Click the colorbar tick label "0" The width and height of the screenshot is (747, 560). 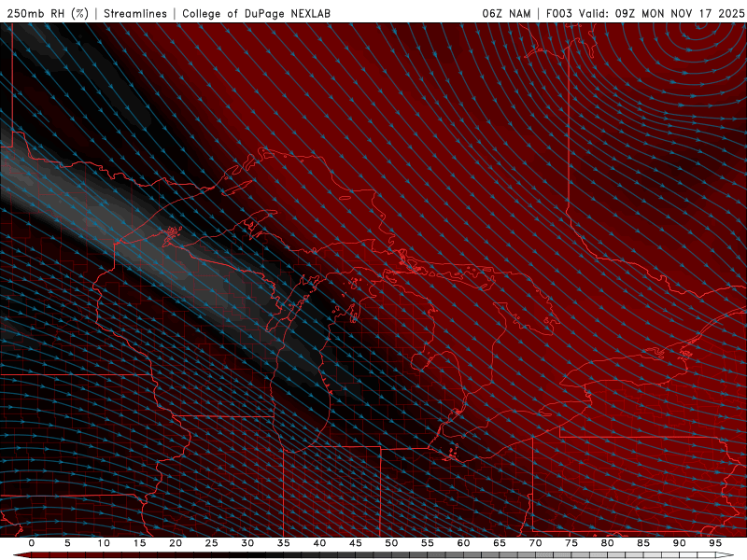(32, 543)
